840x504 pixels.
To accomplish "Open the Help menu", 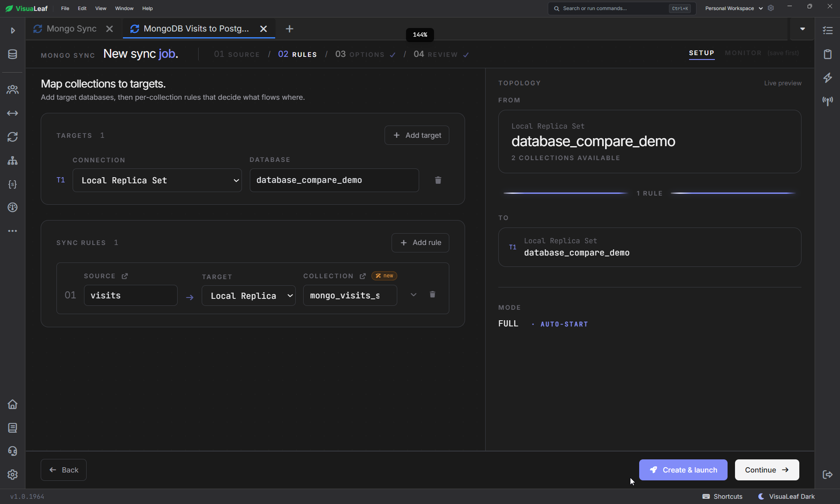I will pyautogui.click(x=147, y=8).
